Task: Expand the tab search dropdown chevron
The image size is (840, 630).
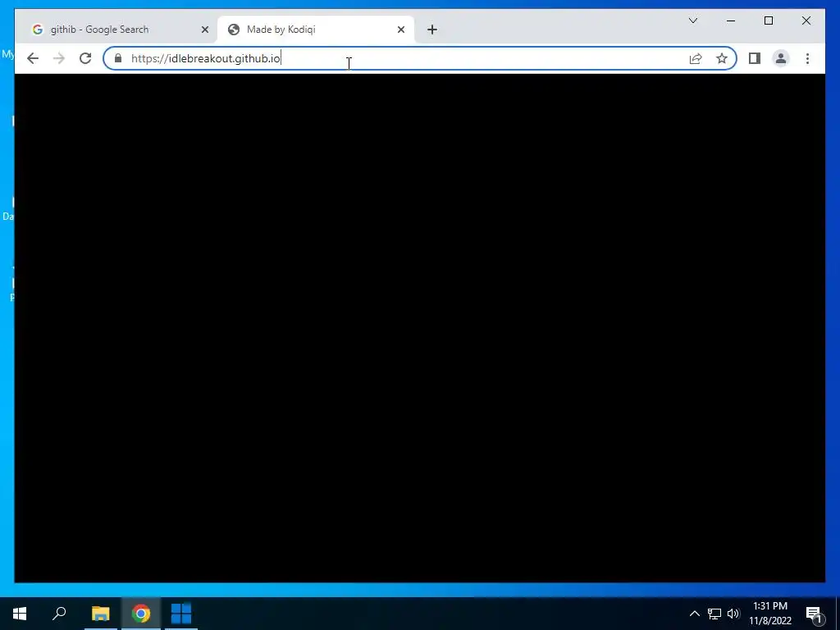Action: 692,21
